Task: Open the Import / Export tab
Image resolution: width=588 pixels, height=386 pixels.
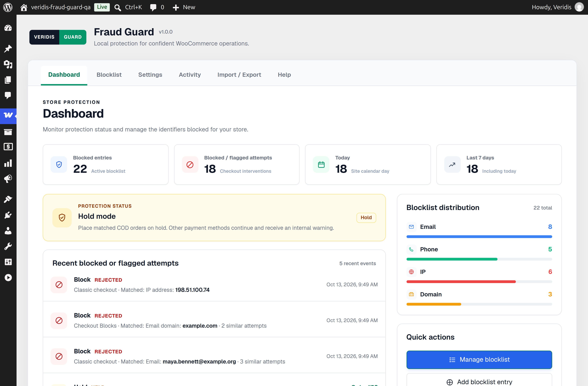Action: (239, 75)
